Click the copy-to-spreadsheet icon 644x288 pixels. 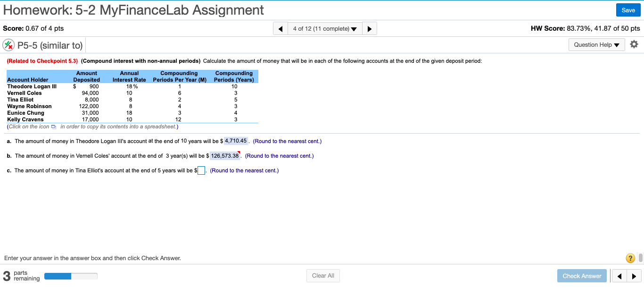tap(53, 127)
